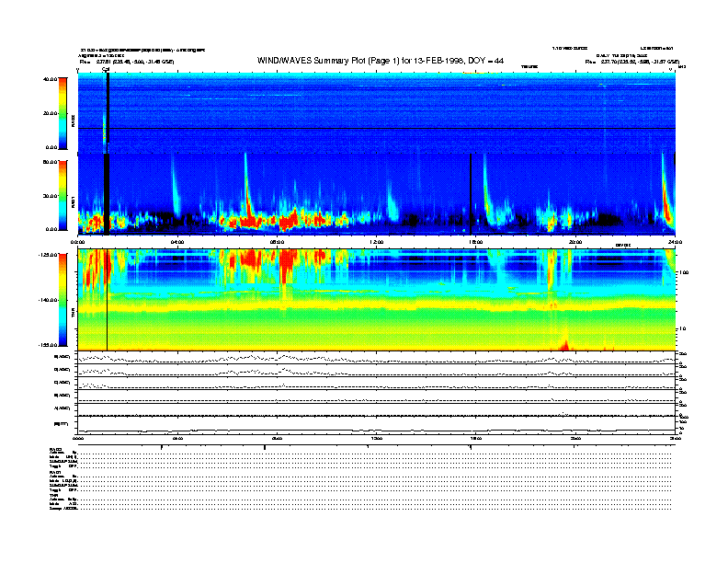
Task: Click the 100 label on TNR right axis
Action: pos(684,272)
